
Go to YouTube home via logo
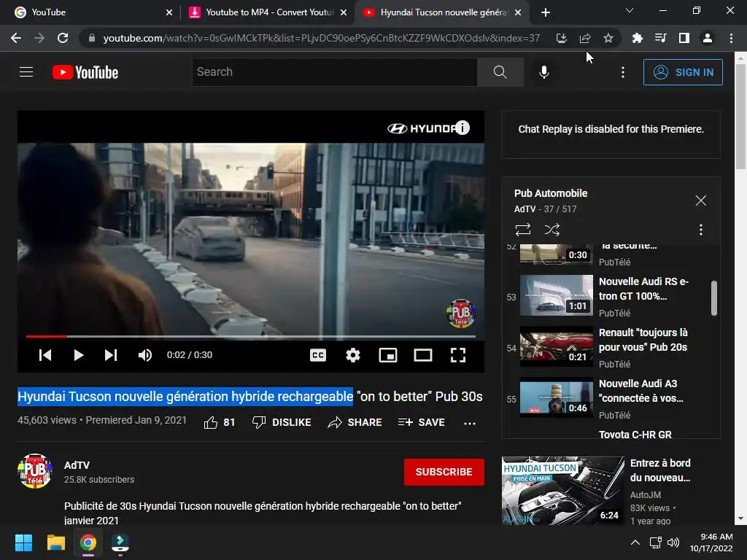click(x=85, y=72)
